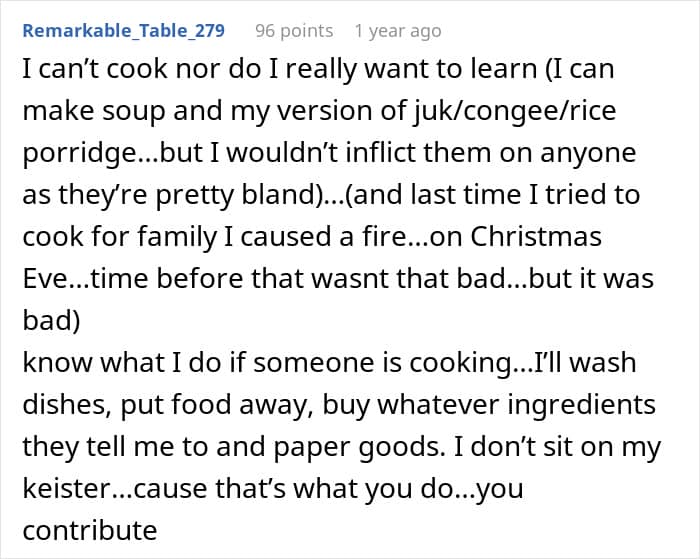Open the Remarkable_Table_279 user profile

click(123, 31)
